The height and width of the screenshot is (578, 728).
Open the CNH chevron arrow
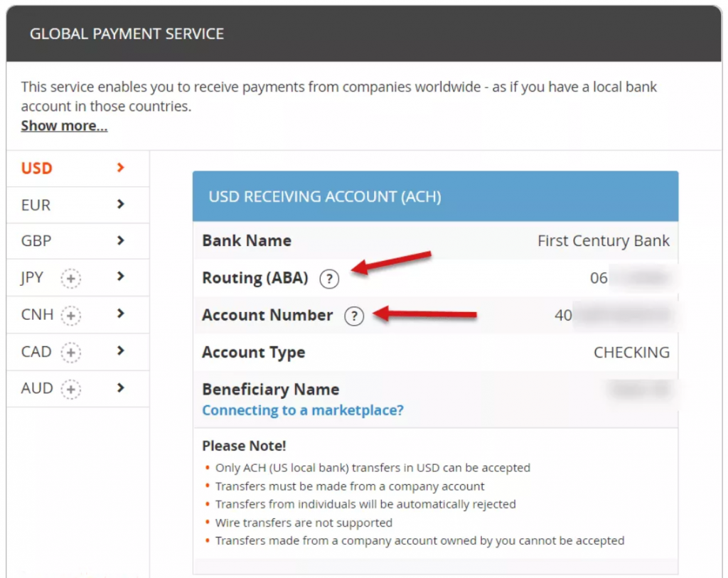point(121,314)
